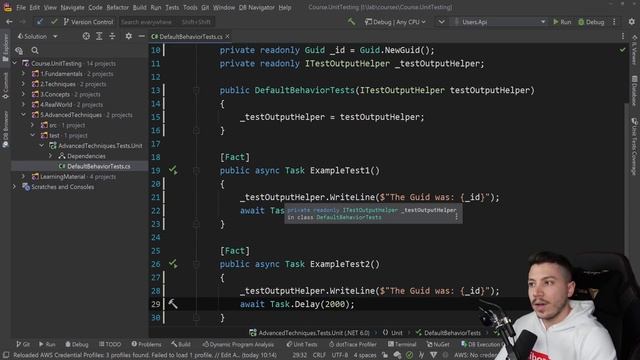Click the editor inspection status green checkmark

coord(622,50)
